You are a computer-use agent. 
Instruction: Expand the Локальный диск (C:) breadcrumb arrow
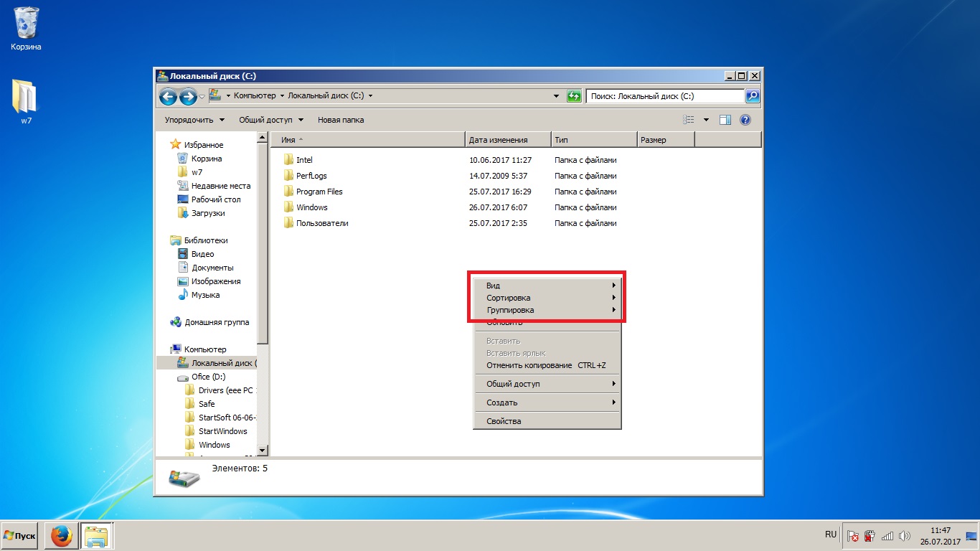[x=370, y=95]
